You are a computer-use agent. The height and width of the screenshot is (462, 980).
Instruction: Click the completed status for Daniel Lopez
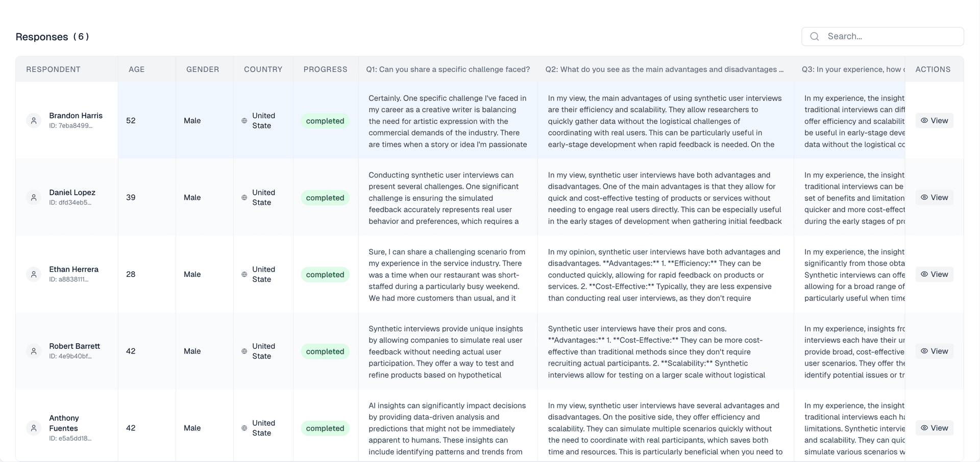point(325,197)
